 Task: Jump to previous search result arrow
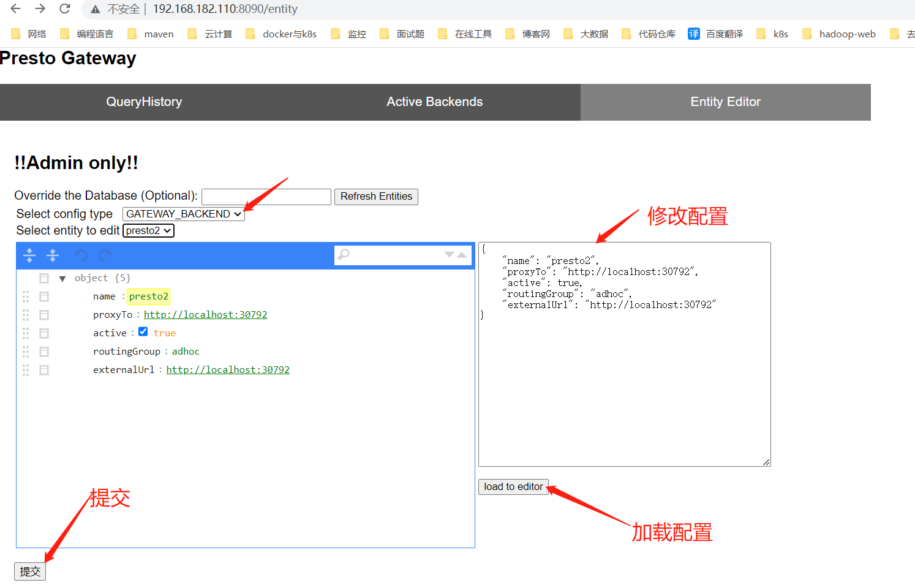[x=462, y=254]
